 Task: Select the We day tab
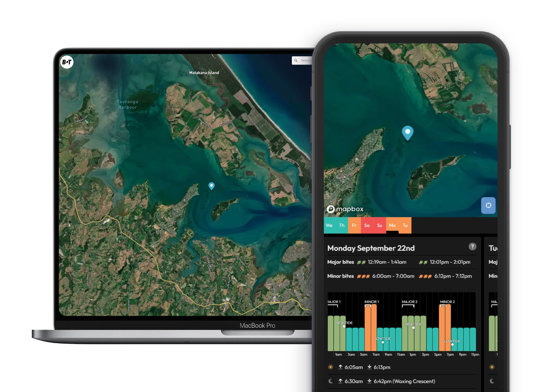[x=329, y=225]
